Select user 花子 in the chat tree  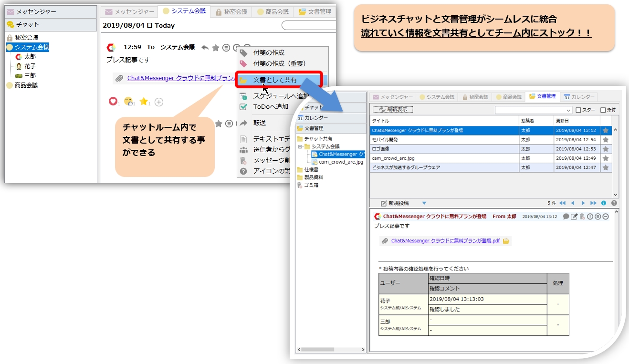[x=30, y=66]
